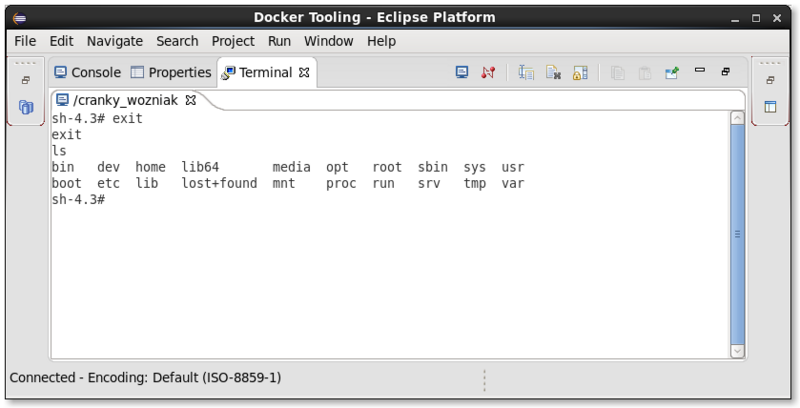The height and width of the screenshot is (408, 800).
Task: Click the Copy icon in Terminal toolbar
Action: coord(618,73)
